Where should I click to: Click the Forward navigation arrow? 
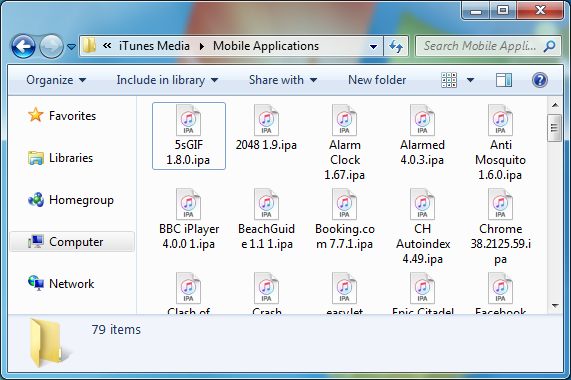click(51, 46)
